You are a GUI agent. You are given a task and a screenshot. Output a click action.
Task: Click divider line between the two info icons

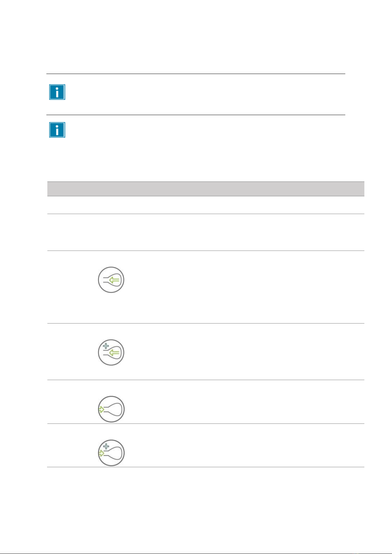pos(196,115)
